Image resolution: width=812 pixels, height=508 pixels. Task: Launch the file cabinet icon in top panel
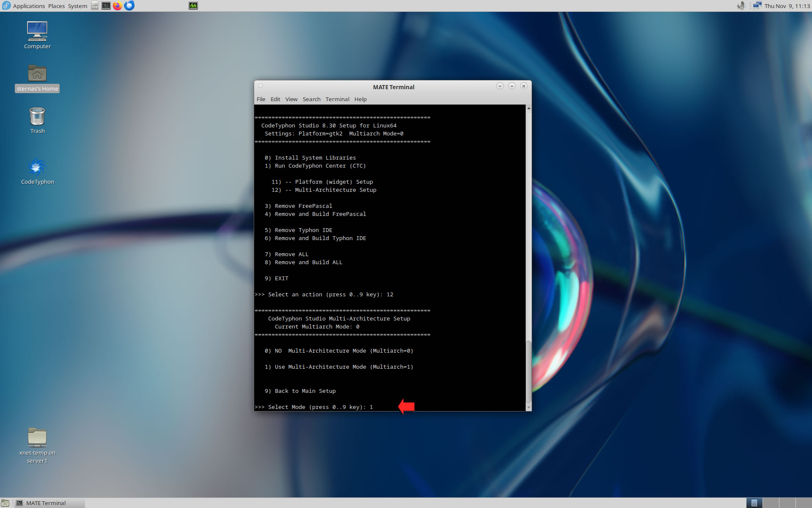coord(95,6)
